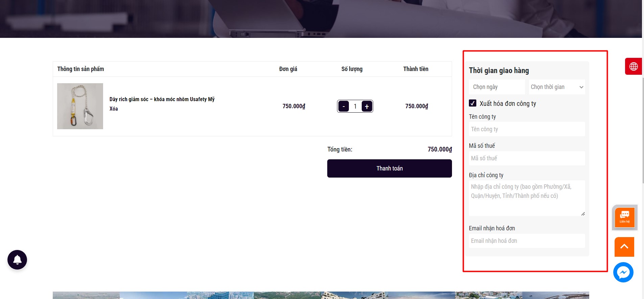Uncheck the Xuất hóa đơn công ty checkbox
644x299 pixels.
tap(473, 103)
